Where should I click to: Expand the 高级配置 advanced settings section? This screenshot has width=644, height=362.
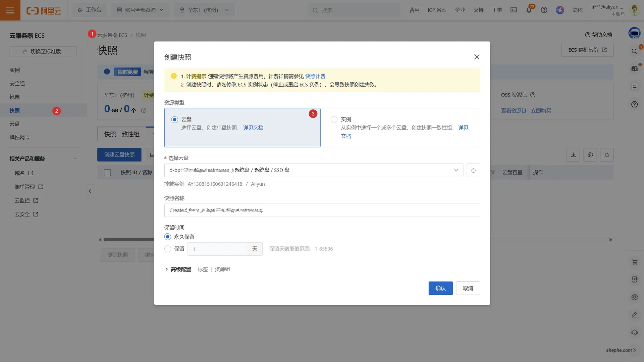tap(180, 269)
